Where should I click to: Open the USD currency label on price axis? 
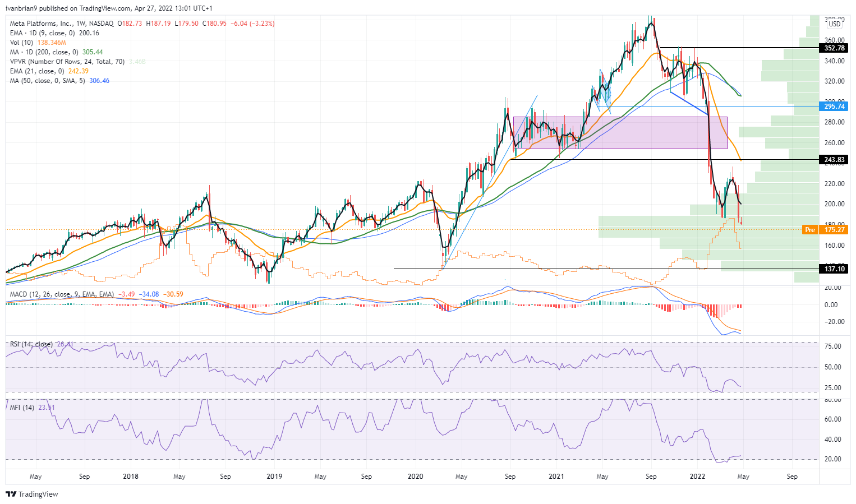click(835, 24)
